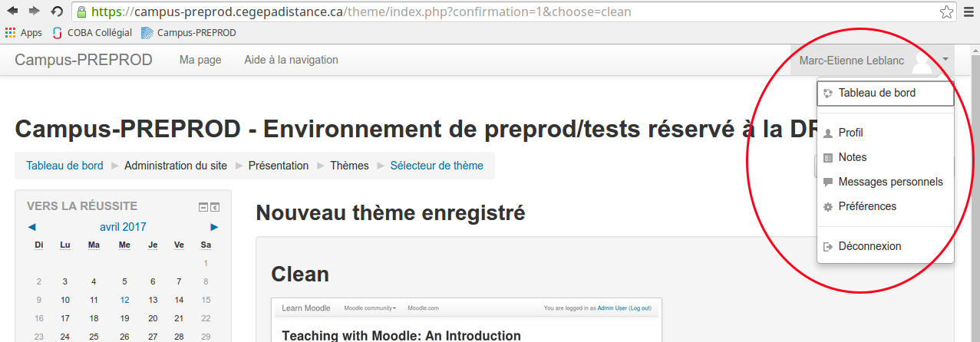
Task: Select Tableau de bord in user menu
Action: [x=876, y=94]
